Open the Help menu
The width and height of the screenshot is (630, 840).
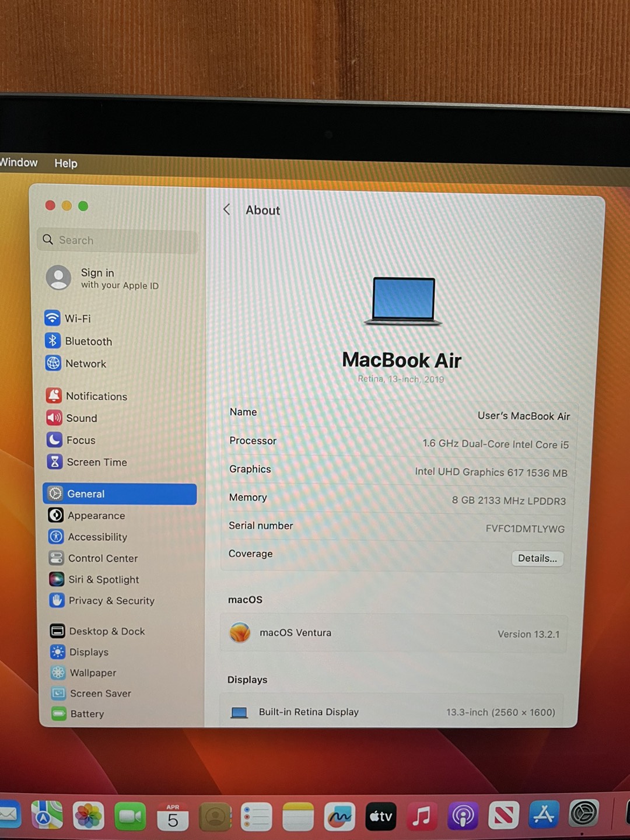click(x=65, y=163)
